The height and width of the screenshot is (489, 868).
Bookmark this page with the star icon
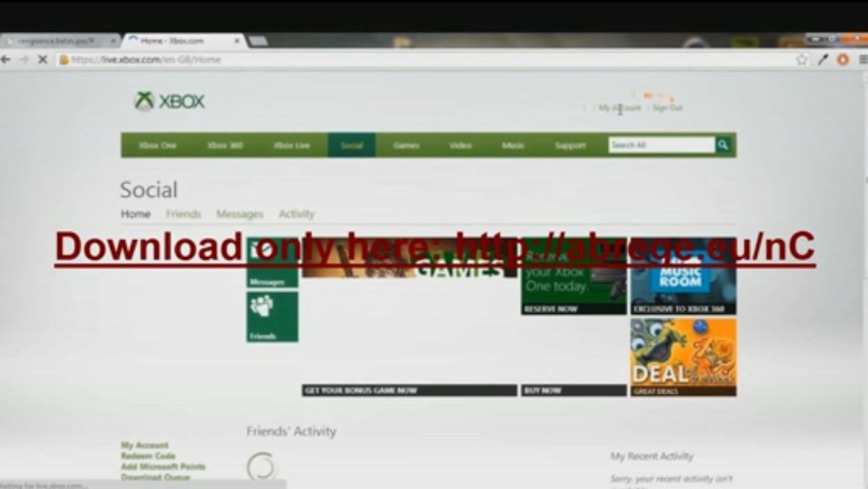[x=802, y=60]
